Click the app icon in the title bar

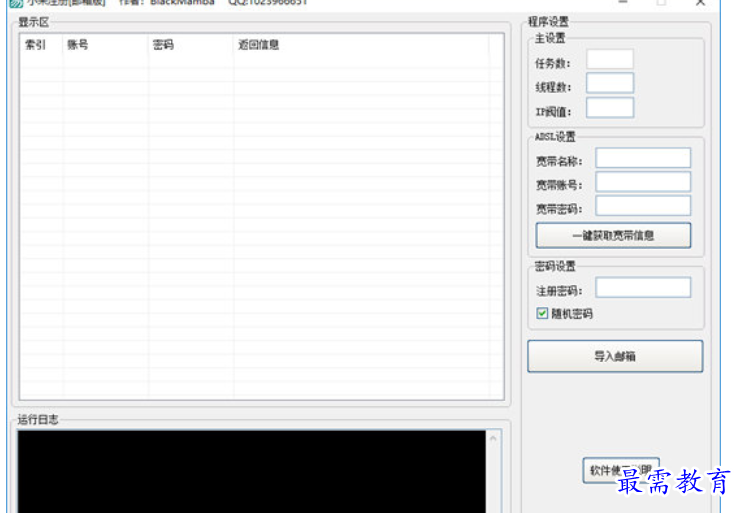pos(16,3)
